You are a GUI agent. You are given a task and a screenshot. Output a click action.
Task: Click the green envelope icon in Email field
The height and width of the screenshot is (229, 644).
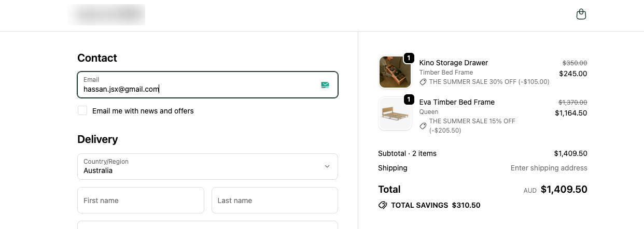pos(325,85)
